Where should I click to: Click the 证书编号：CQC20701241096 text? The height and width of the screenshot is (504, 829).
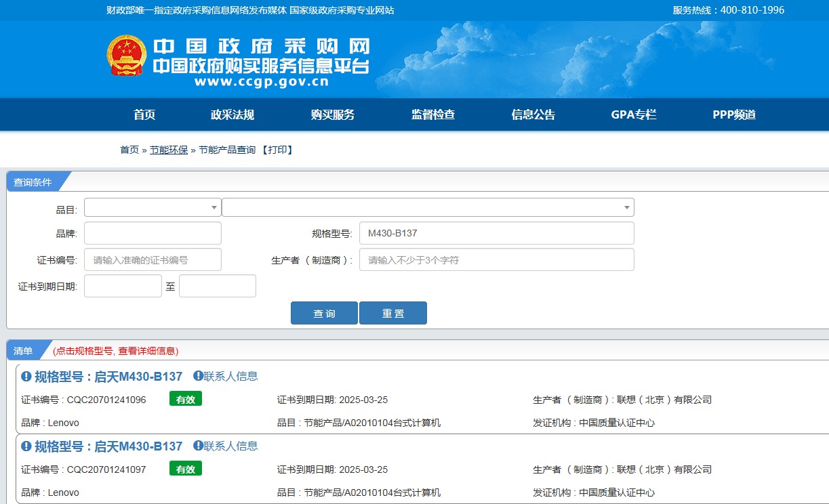point(83,400)
